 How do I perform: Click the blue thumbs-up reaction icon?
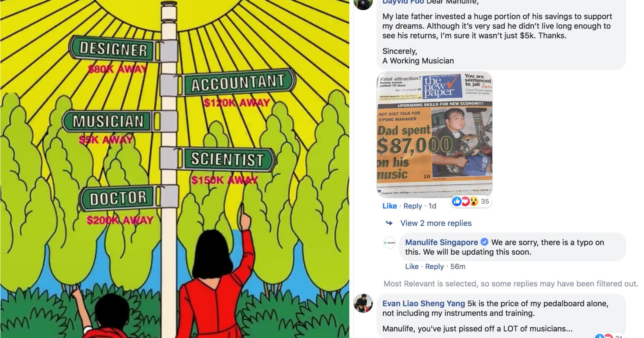pyautogui.click(x=457, y=201)
